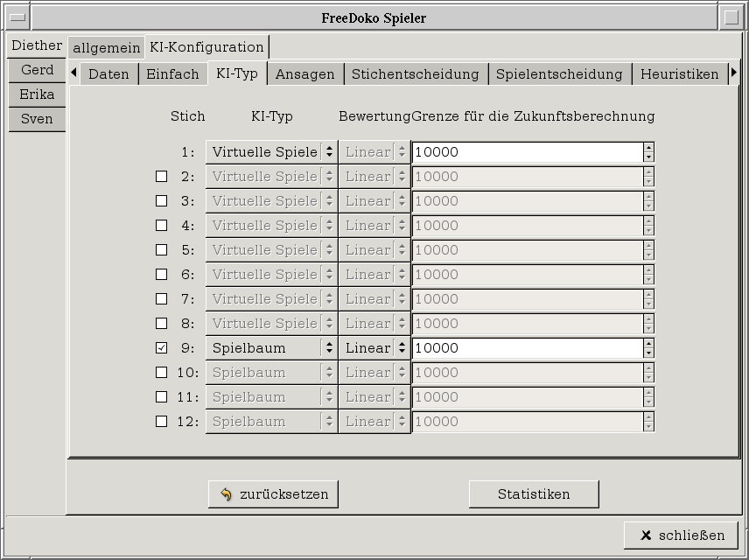Click the undo icon on zurücksetzen
The height and width of the screenshot is (560, 749).
(226, 494)
